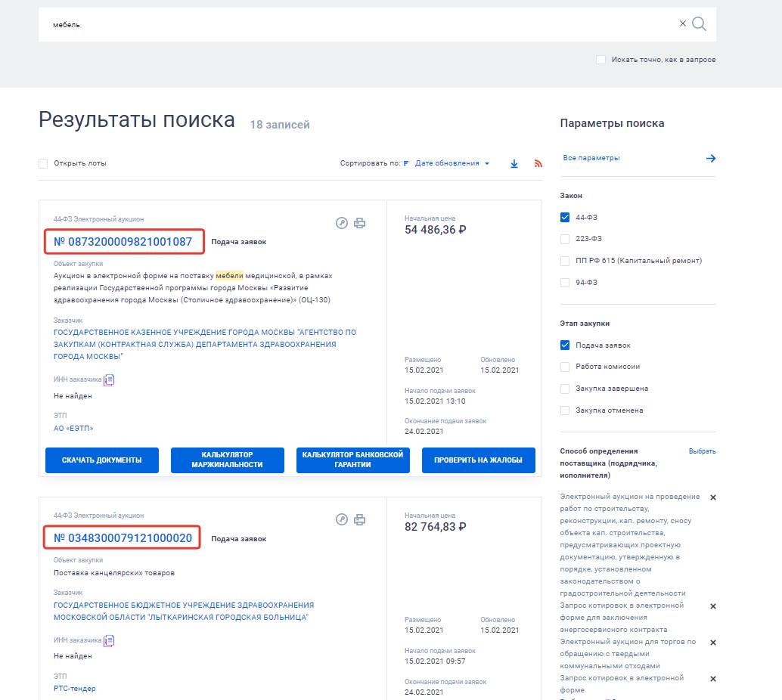Click 'Поставка канцелярских товаров' description text

pos(114,573)
